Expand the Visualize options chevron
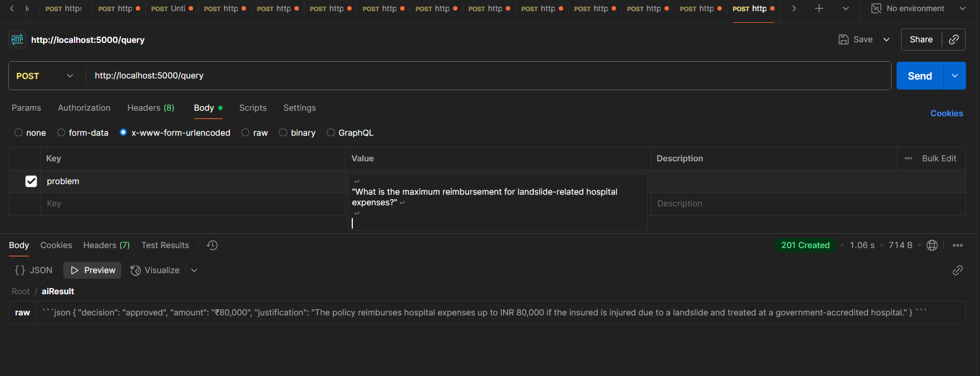 194,270
